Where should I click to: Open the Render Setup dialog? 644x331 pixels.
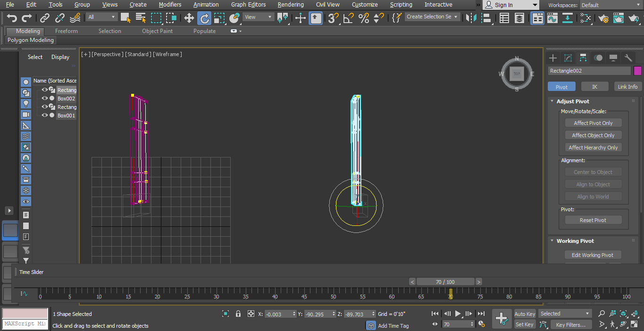tap(604, 19)
